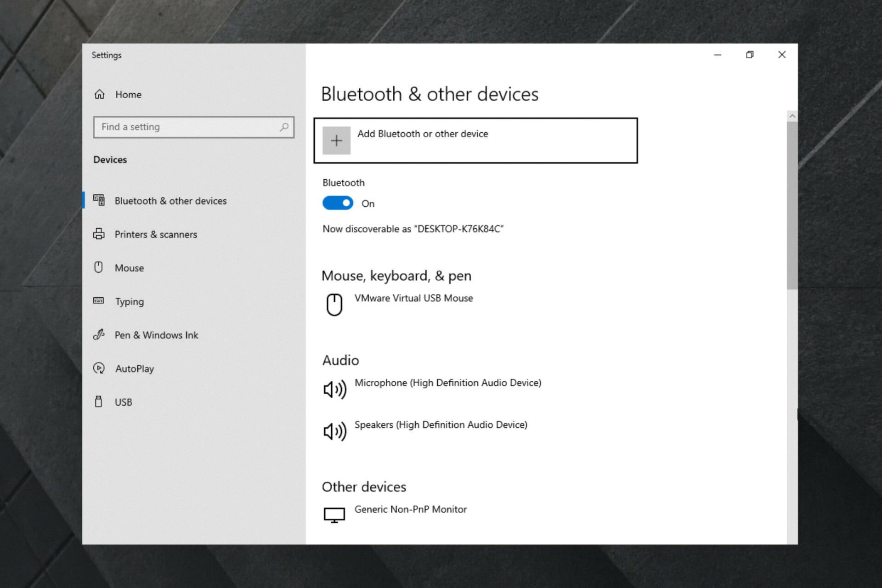Click the speaker icon beside Microphone device
882x588 pixels.
coord(335,389)
